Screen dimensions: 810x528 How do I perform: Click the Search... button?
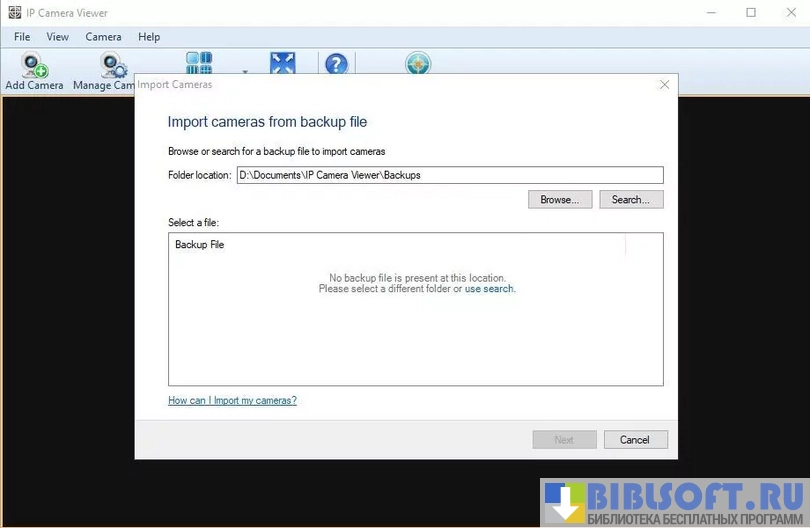(631, 200)
